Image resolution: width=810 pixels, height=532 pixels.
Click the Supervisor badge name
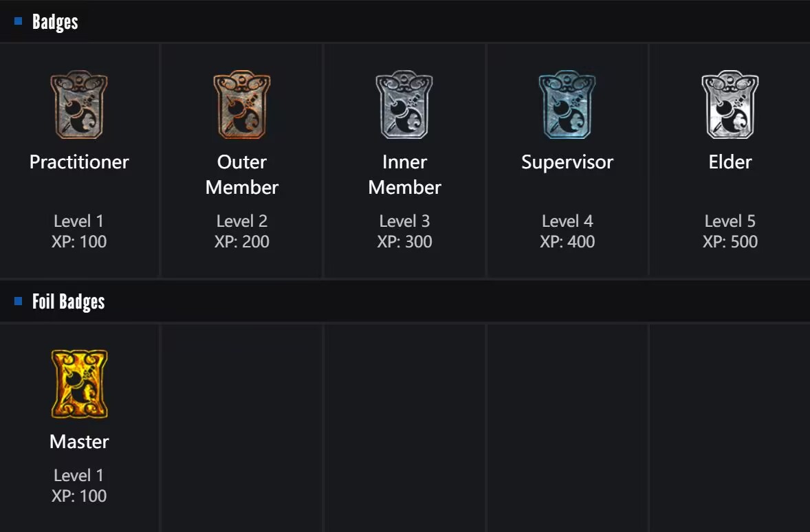click(567, 162)
